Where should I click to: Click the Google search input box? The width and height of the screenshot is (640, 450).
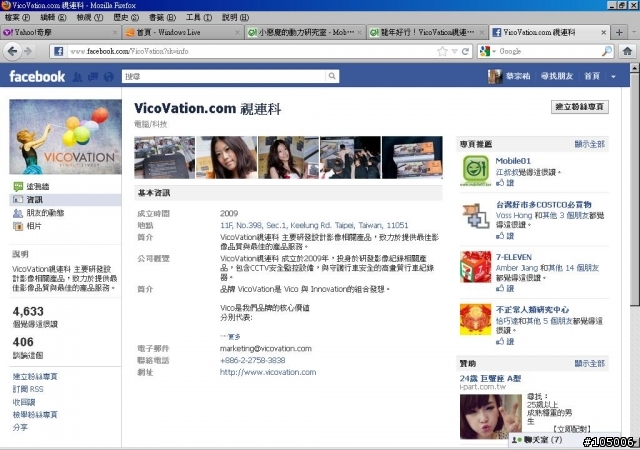(x=549, y=51)
